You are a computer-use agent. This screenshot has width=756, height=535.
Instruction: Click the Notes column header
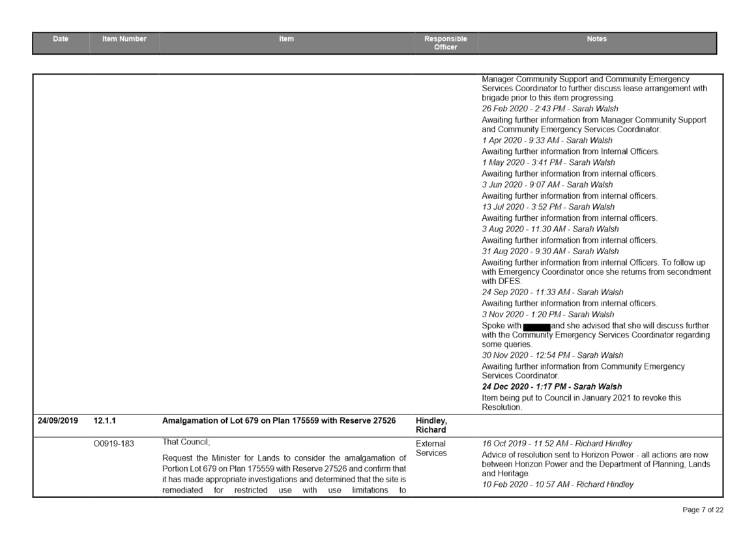click(597, 44)
